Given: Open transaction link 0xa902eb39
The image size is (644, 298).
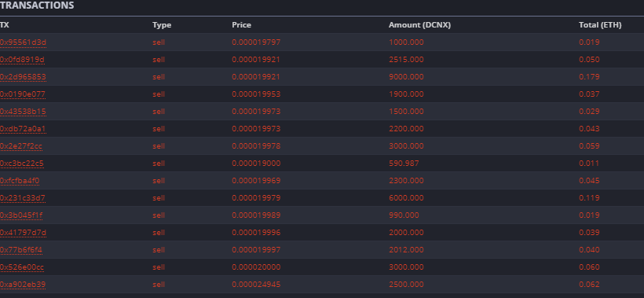Looking at the screenshot, I should pos(23,284).
